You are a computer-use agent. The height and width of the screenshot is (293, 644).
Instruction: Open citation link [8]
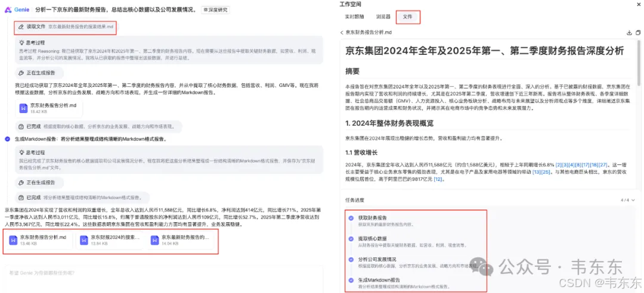pos(577,164)
